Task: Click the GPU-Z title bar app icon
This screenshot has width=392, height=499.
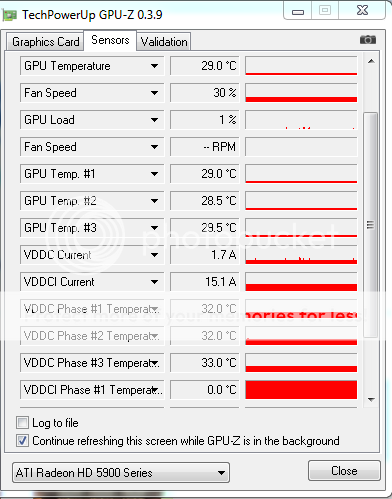Action: pyautogui.click(x=9, y=15)
